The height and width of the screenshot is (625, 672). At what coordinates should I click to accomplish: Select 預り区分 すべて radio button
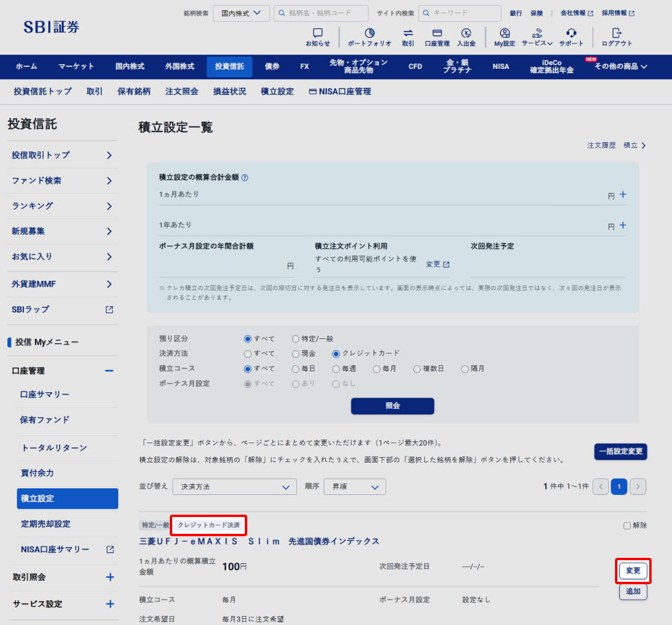tap(247, 339)
